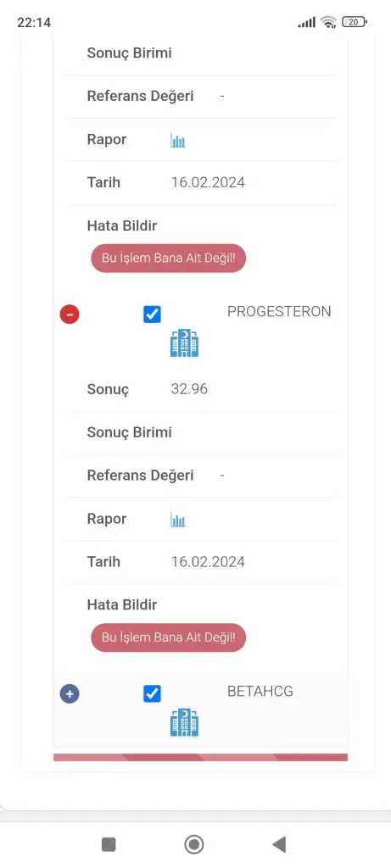391x868 pixels.
Task: Select the BETAHCG test name
Action: coord(260,691)
